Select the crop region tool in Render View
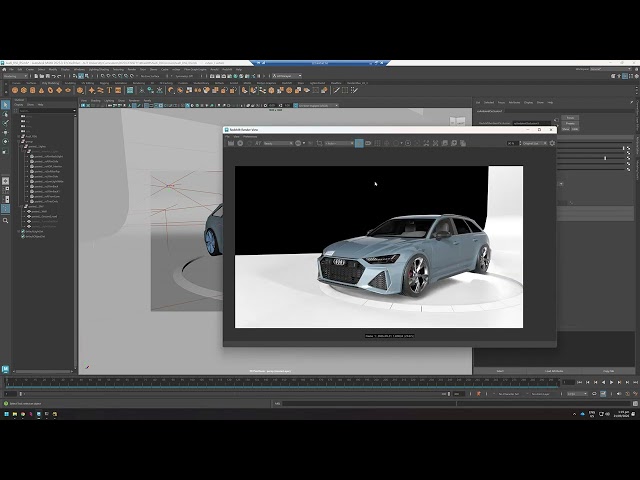This screenshot has height=480, width=640. coord(320,143)
